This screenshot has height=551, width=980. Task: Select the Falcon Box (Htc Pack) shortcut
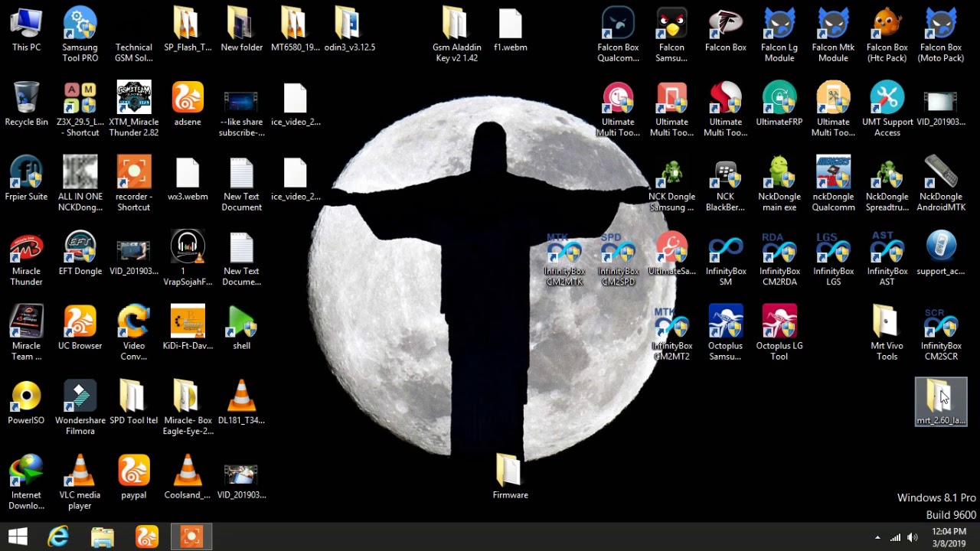pos(887,35)
